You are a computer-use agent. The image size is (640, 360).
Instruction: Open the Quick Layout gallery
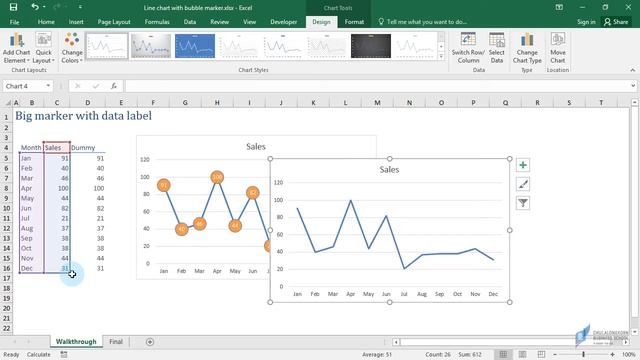click(44, 48)
